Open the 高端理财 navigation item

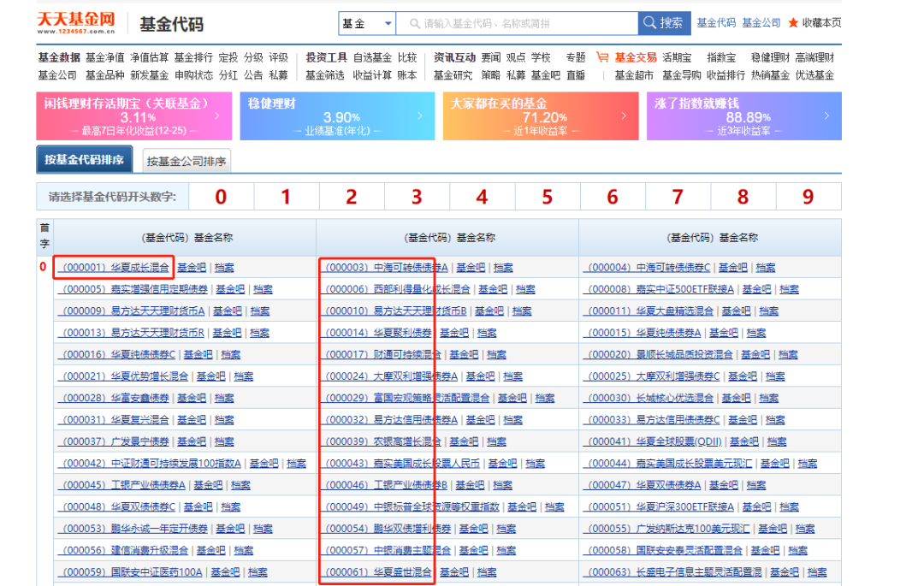(815, 57)
